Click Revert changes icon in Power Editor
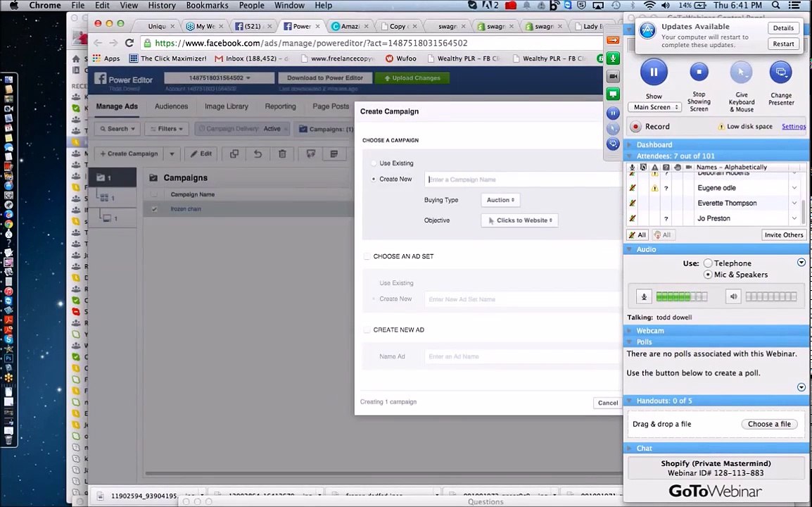Image resolution: width=812 pixels, height=507 pixels. coord(258,154)
